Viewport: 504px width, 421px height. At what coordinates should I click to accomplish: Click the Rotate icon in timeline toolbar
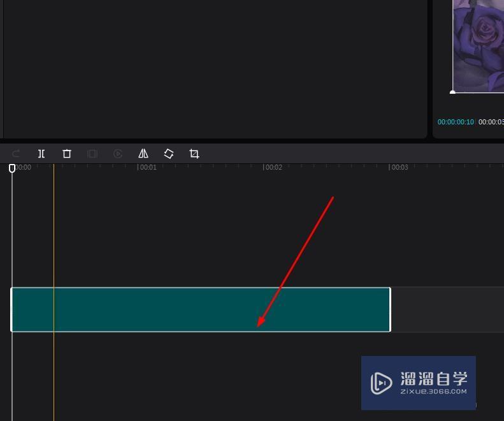[x=169, y=154]
